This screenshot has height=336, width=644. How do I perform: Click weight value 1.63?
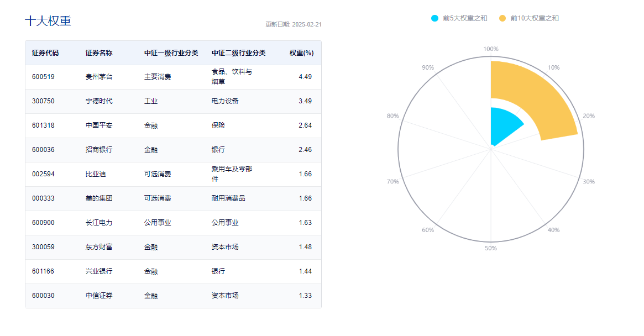[x=305, y=223]
